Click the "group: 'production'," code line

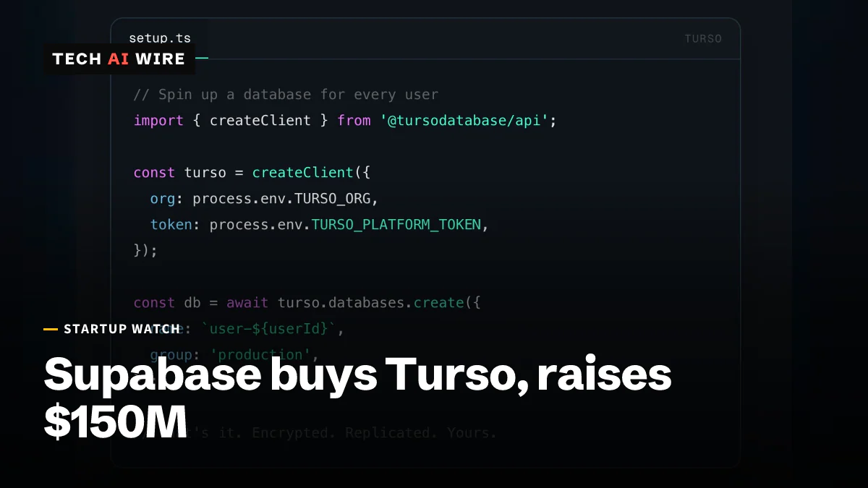(x=235, y=355)
